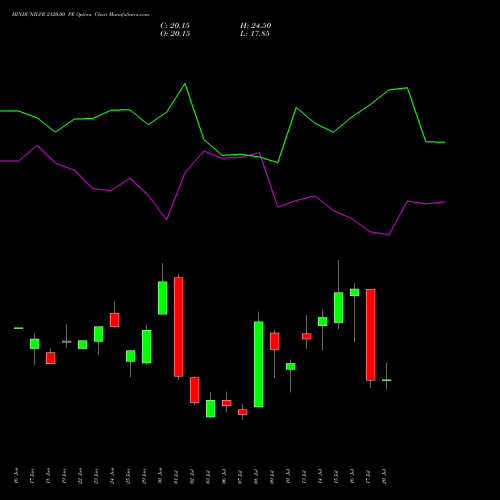Image resolution: width=500 pixels, height=500 pixels.
Task: Select the 20 Jul date label on axis
Action: (384, 476)
